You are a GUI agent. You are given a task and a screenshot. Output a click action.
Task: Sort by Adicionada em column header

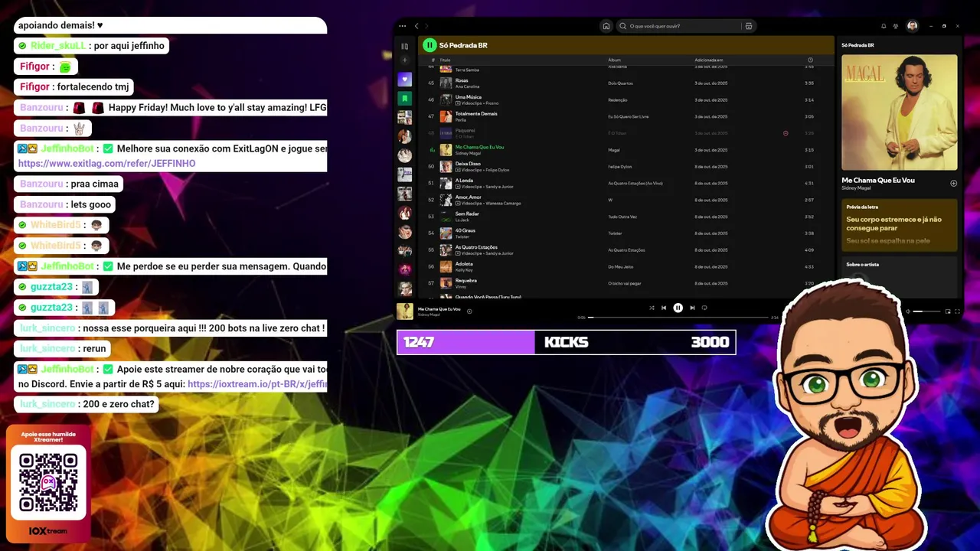pos(709,60)
